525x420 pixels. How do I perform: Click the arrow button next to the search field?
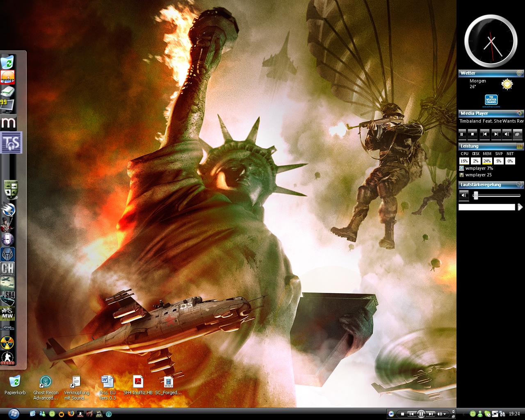pyautogui.click(x=520, y=208)
